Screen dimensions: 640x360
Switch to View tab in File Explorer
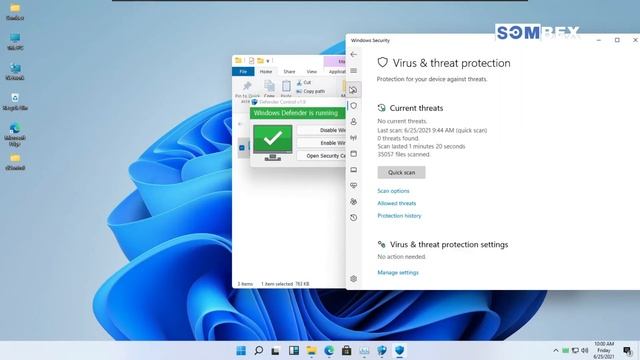[x=311, y=71]
